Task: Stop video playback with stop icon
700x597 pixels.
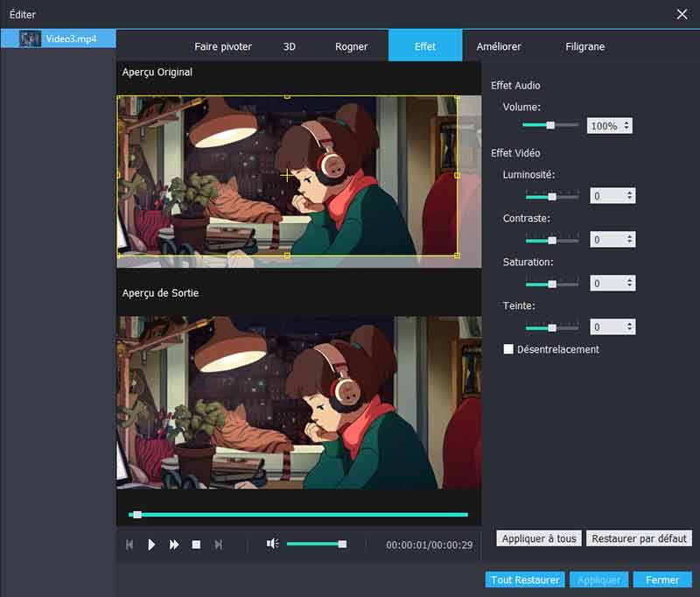Action: [x=196, y=544]
